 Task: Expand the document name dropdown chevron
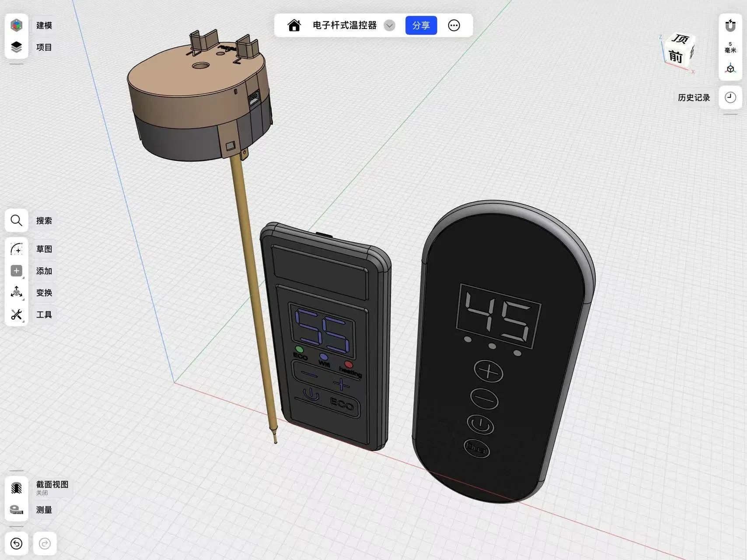pyautogui.click(x=389, y=25)
